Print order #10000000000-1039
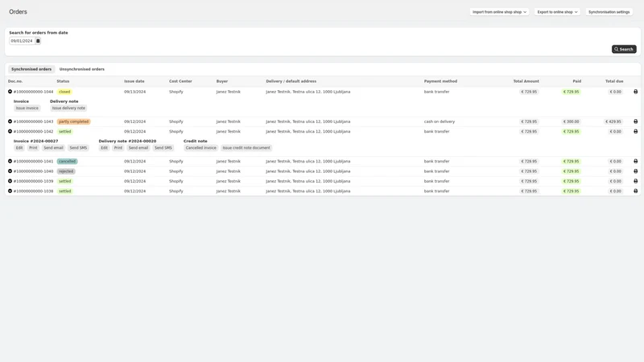The image size is (644, 362). 635,181
